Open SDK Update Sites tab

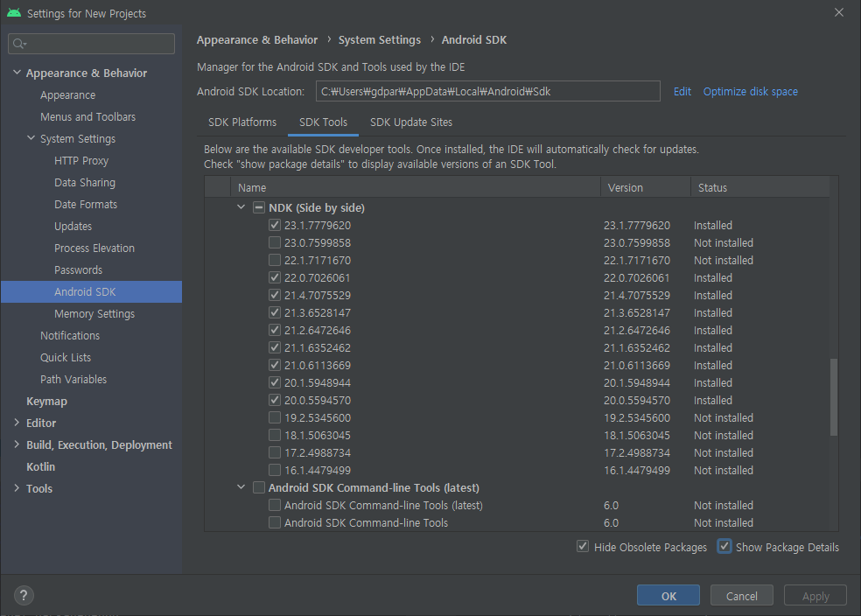[x=410, y=122]
